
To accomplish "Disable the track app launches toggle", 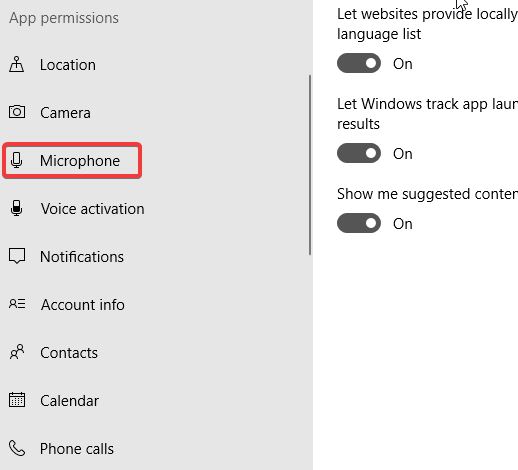I will pyautogui.click(x=359, y=153).
